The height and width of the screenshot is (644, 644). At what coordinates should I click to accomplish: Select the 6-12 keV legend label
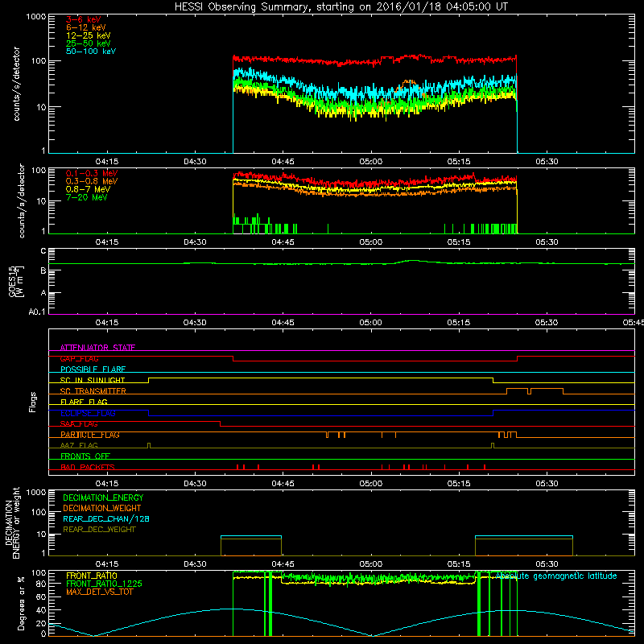coord(86,27)
